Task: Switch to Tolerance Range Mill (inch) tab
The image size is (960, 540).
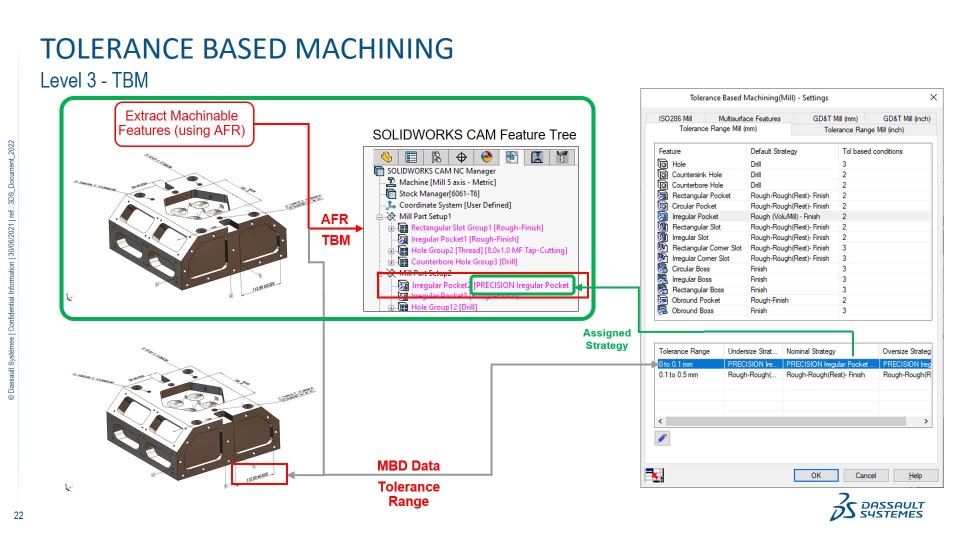Action: (864, 130)
